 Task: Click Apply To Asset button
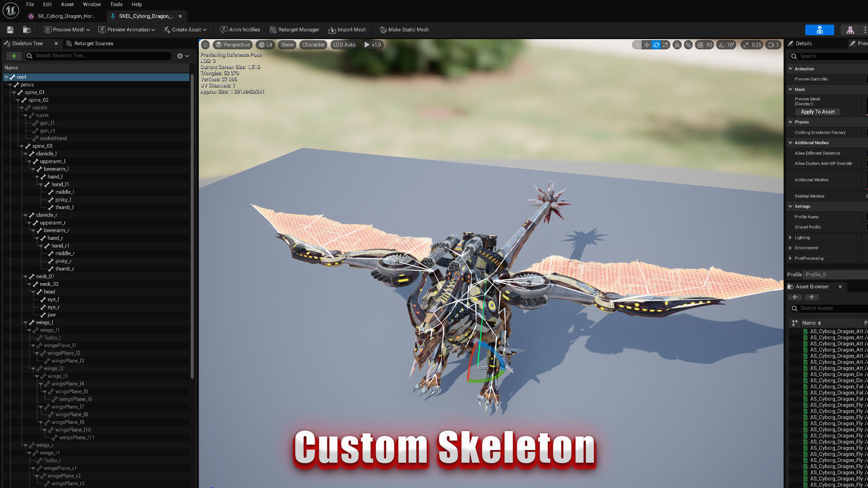(x=817, y=112)
